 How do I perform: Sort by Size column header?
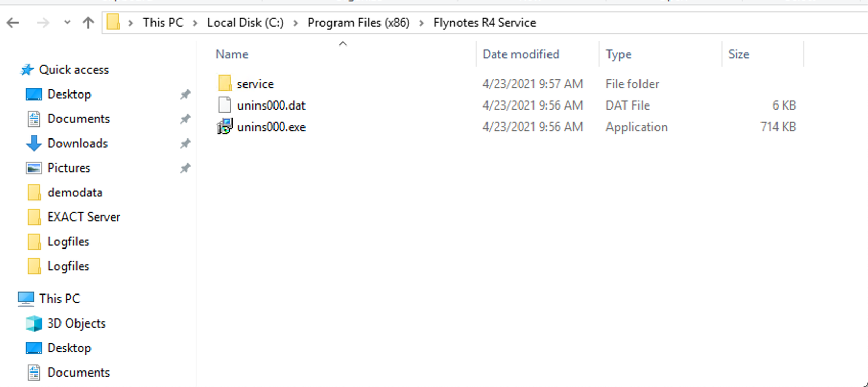(739, 54)
